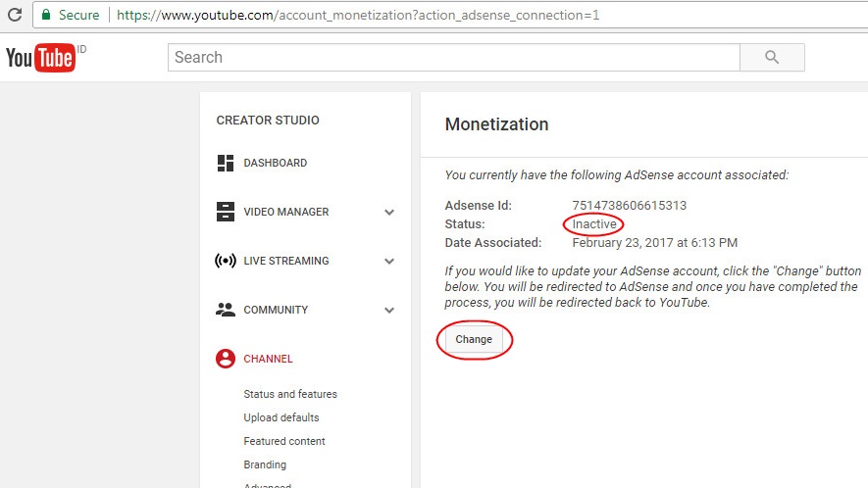
Task: Click the browser address bar URL
Action: coord(358,15)
